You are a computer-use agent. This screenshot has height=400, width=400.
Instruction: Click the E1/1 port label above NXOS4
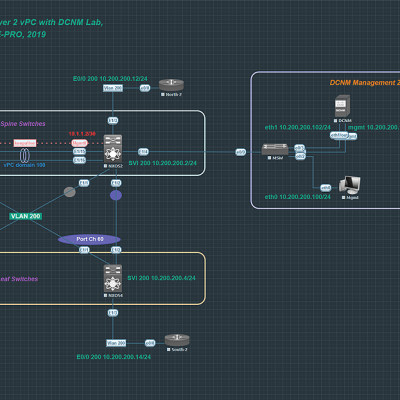click(84, 250)
